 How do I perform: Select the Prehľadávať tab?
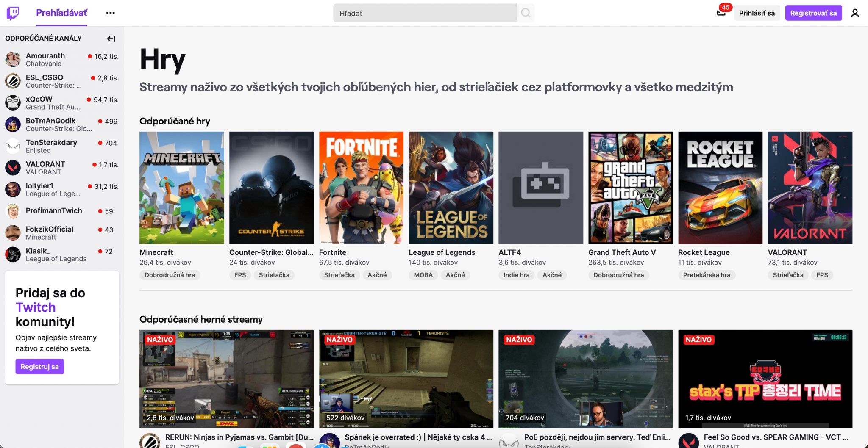coord(61,13)
